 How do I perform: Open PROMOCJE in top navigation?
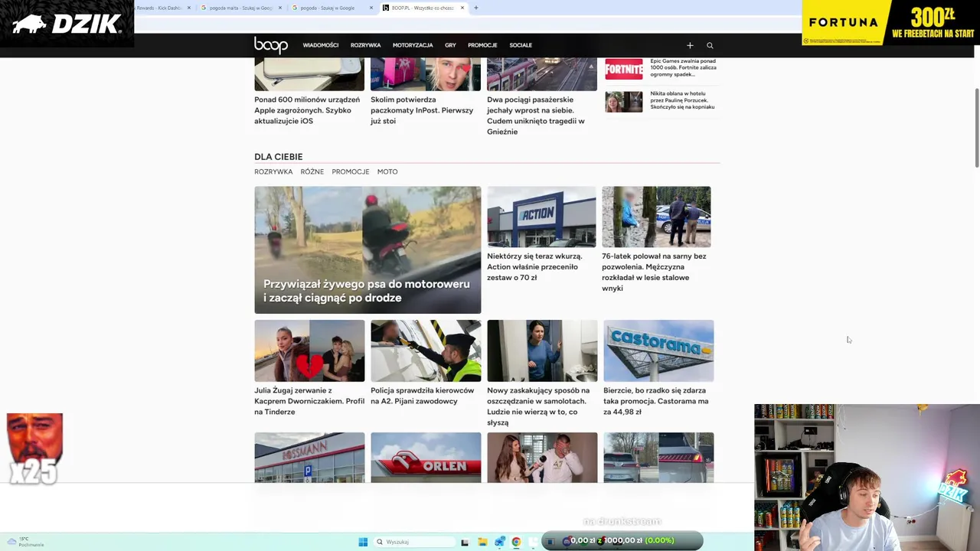point(482,45)
